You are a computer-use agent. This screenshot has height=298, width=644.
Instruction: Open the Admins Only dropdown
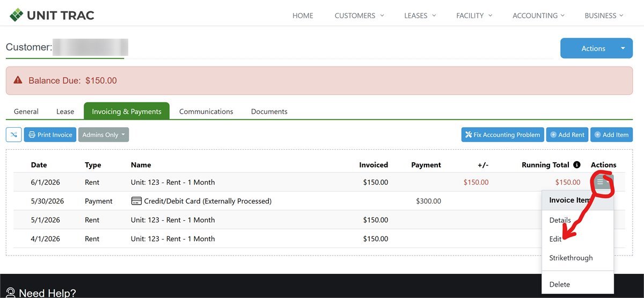(x=104, y=135)
